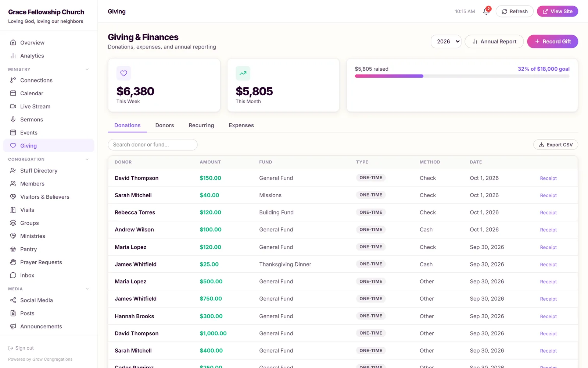Open the Expenses tab

241,125
